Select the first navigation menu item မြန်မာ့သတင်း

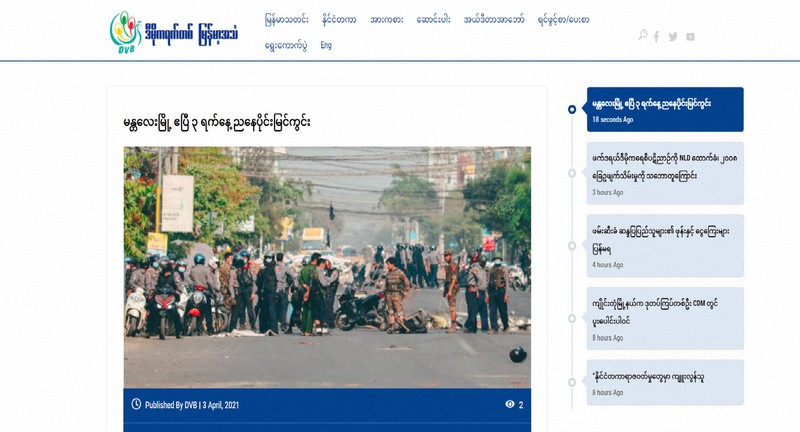pos(286,20)
